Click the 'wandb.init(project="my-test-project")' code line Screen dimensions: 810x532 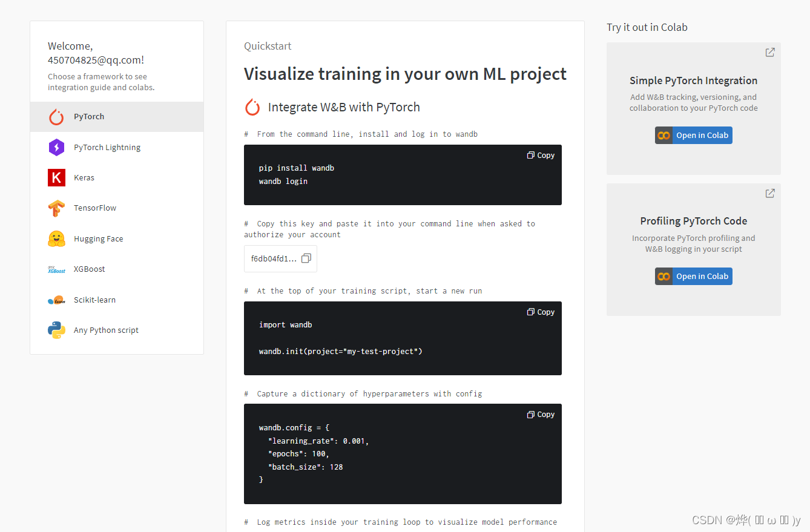click(340, 351)
